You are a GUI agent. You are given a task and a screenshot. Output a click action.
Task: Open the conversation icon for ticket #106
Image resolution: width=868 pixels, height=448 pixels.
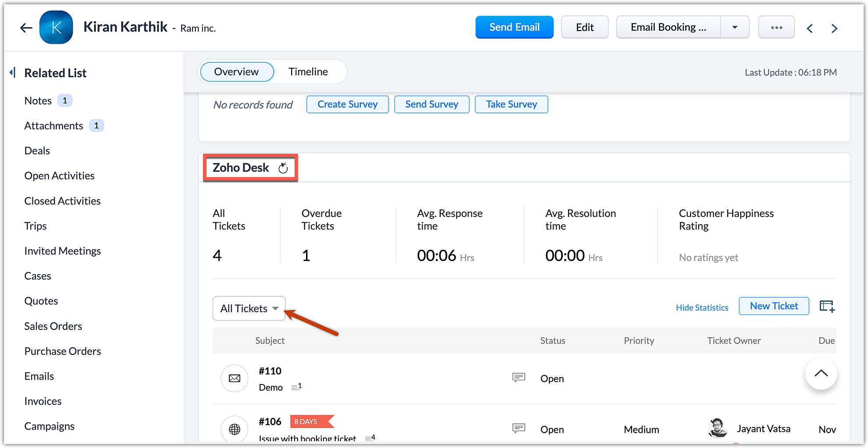tap(519, 428)
